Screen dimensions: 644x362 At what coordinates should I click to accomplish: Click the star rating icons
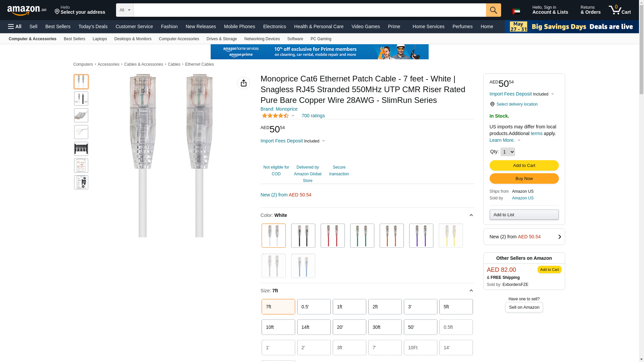click(275, 116)
